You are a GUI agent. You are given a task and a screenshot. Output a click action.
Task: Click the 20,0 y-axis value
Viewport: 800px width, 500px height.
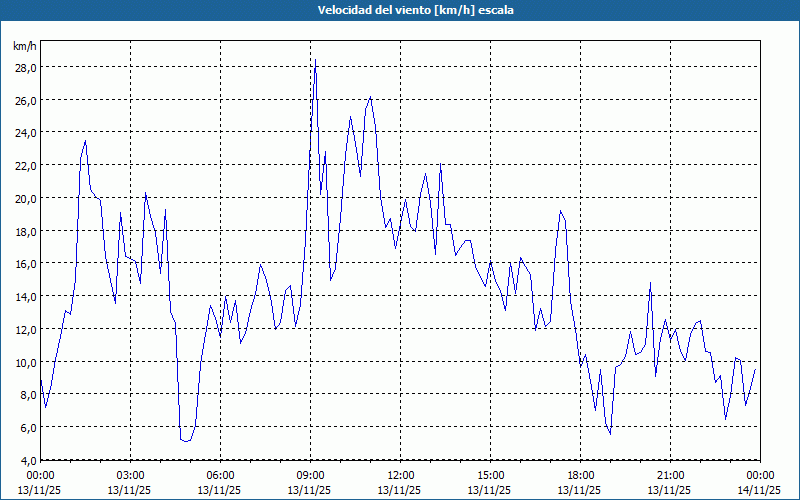(25, 198)
